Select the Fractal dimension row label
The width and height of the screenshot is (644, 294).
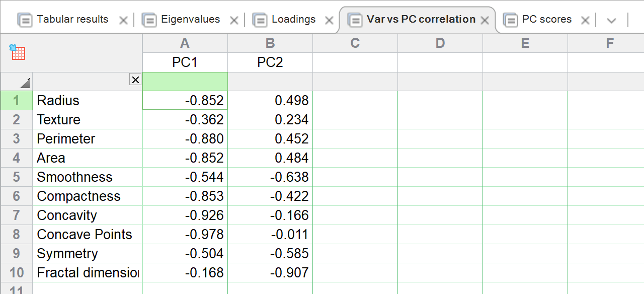coord(87,273)
